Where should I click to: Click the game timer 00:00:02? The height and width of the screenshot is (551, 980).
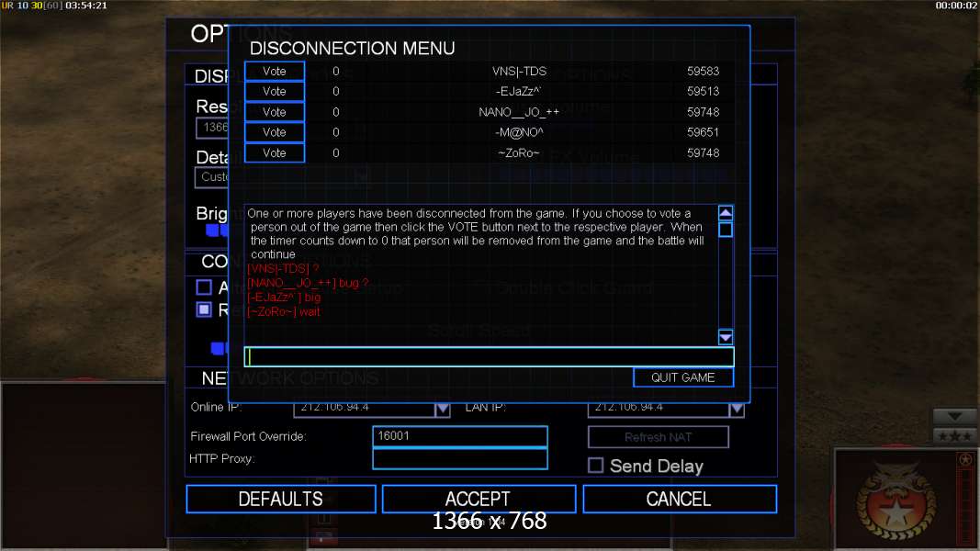[x=956, y=6]
